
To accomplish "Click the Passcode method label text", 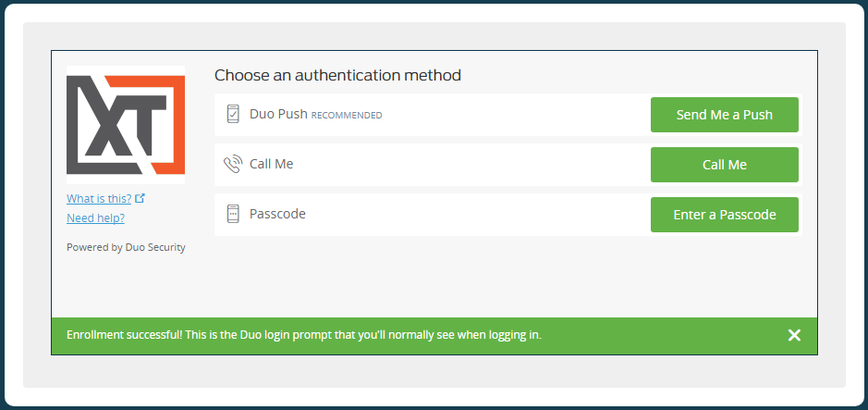I will coord(277,214).
